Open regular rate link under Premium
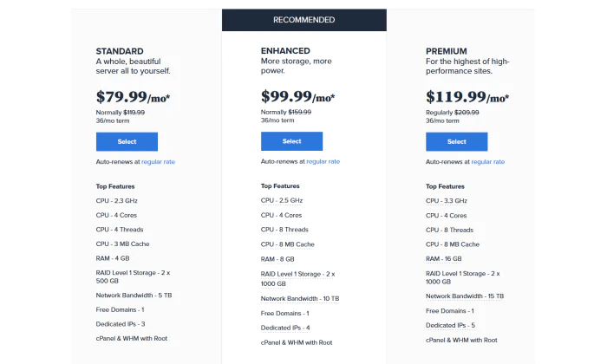607x364 pixels. coord(487,162)
